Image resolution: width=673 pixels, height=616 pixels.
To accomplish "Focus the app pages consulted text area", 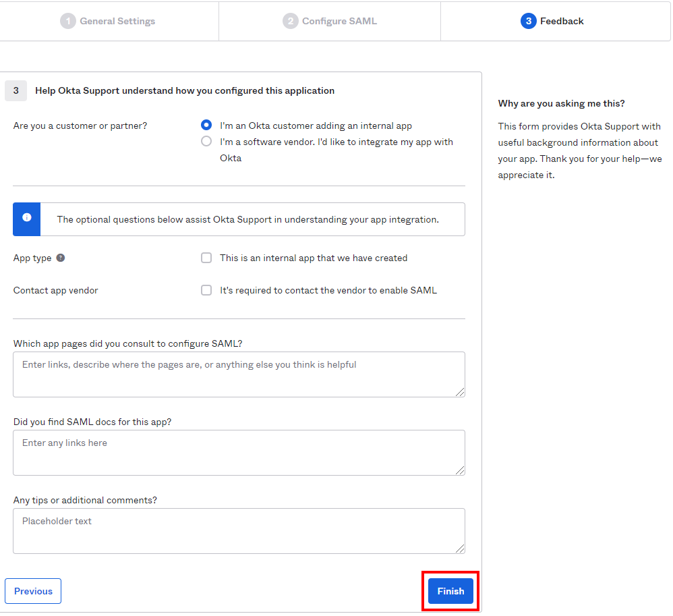I will 239,374.
